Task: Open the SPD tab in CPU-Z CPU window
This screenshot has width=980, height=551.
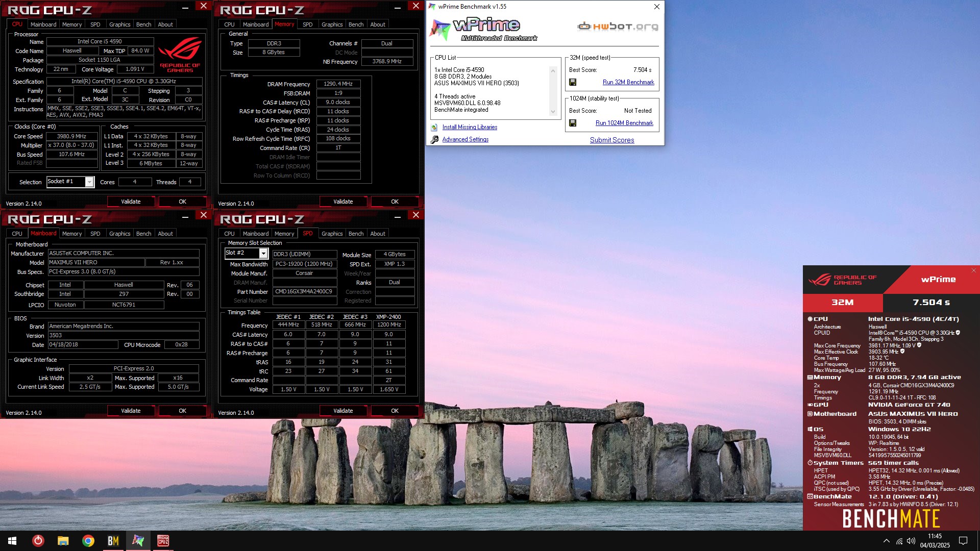Action: click(95, 24)
